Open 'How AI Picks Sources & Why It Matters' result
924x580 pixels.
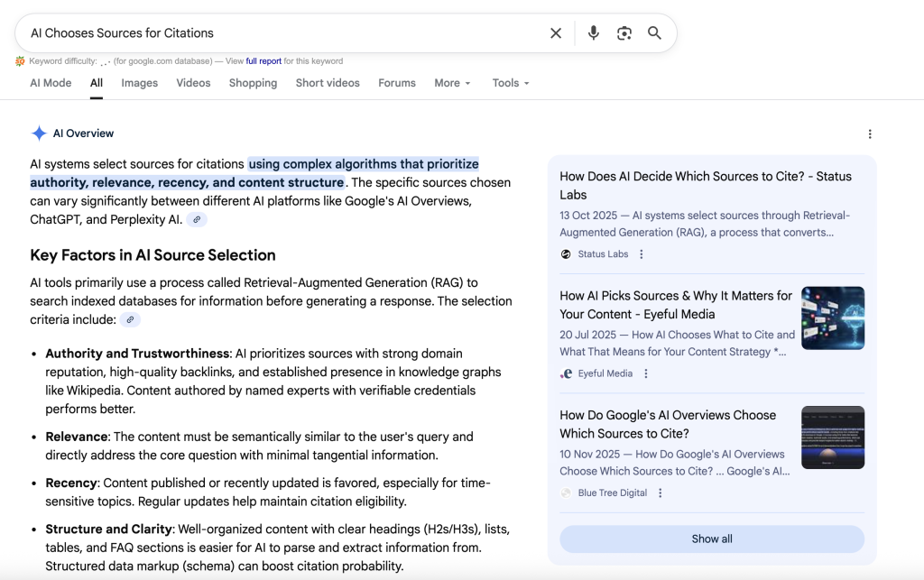(676, 305)
